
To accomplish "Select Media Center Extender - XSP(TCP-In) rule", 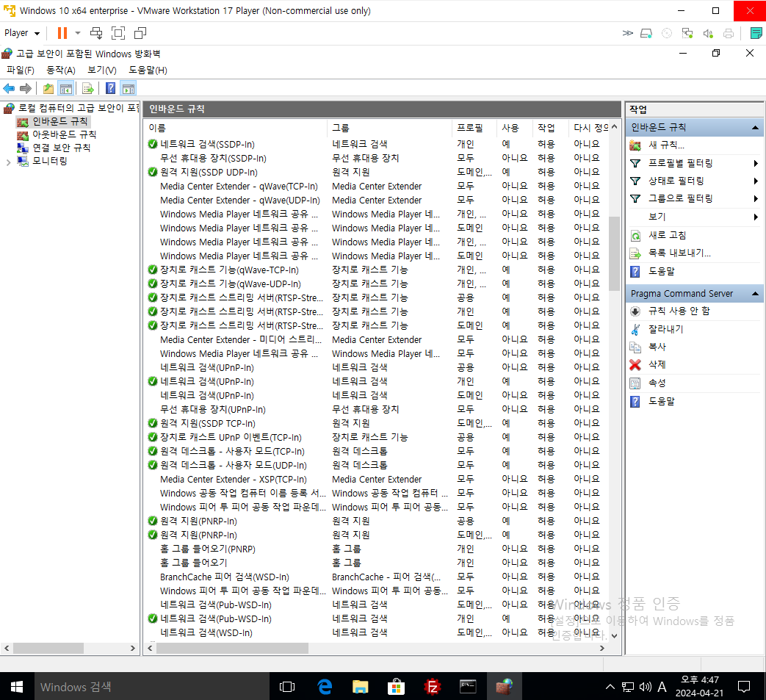I will (233, 479).
